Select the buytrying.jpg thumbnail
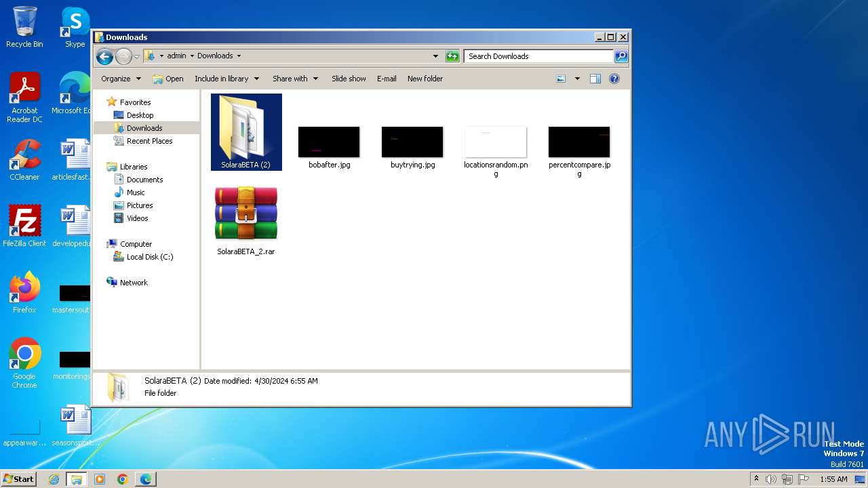The height and width of the screenshot is (488, 868). click(x=412, y=142)
